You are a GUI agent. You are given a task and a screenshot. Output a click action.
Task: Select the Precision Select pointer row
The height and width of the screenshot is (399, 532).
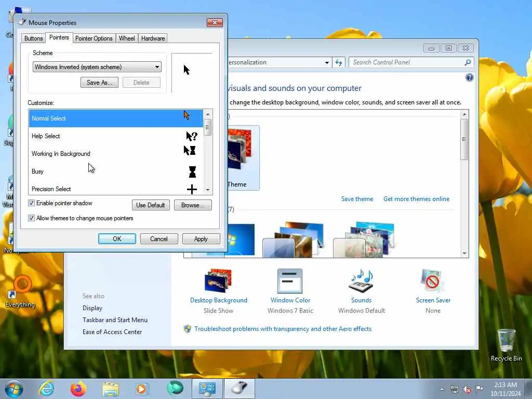click(116, 188)
